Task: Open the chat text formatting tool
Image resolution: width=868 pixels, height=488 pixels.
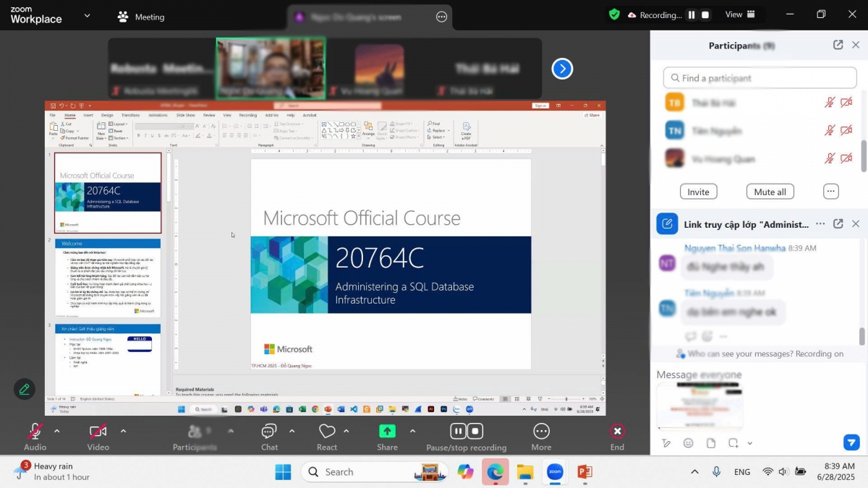Action: (666, 443)
